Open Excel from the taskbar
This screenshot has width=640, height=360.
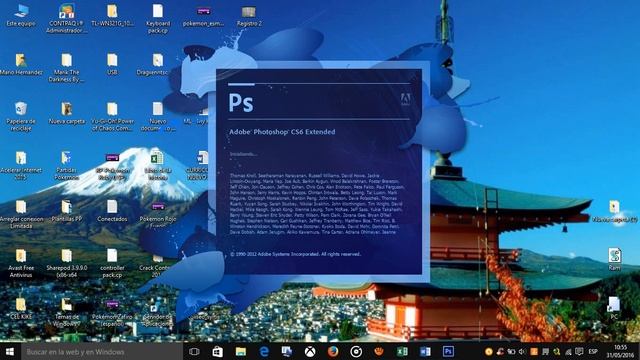[x=402, y=351]
